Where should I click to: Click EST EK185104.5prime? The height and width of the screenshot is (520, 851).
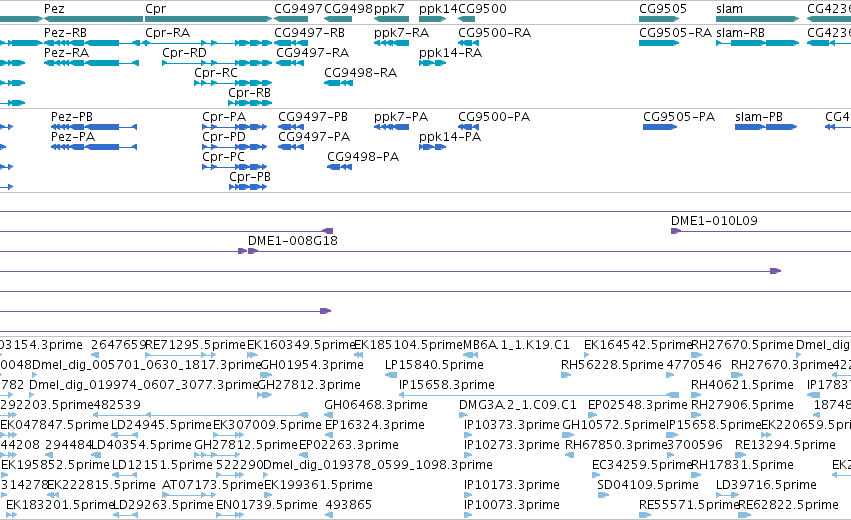pos(409,345)
